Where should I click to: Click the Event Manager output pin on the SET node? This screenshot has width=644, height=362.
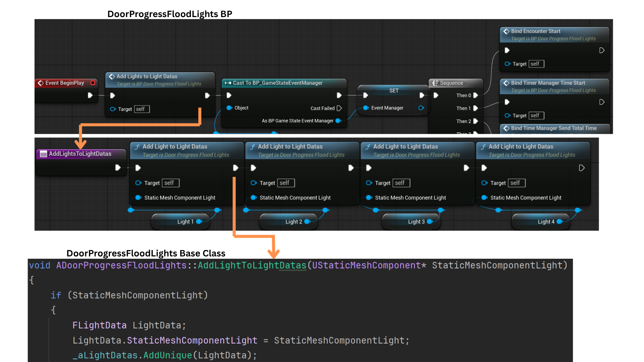tap(421, 108)
